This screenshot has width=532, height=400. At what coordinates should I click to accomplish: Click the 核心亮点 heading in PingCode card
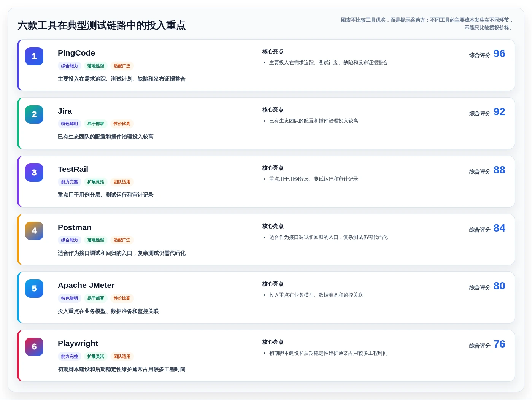[x=273, y=52]
